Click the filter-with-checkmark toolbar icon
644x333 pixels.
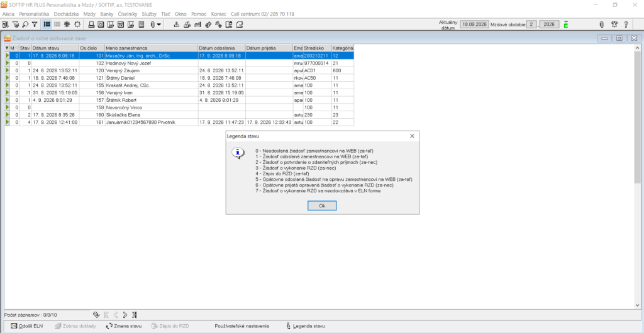click(x=16, y=25)
